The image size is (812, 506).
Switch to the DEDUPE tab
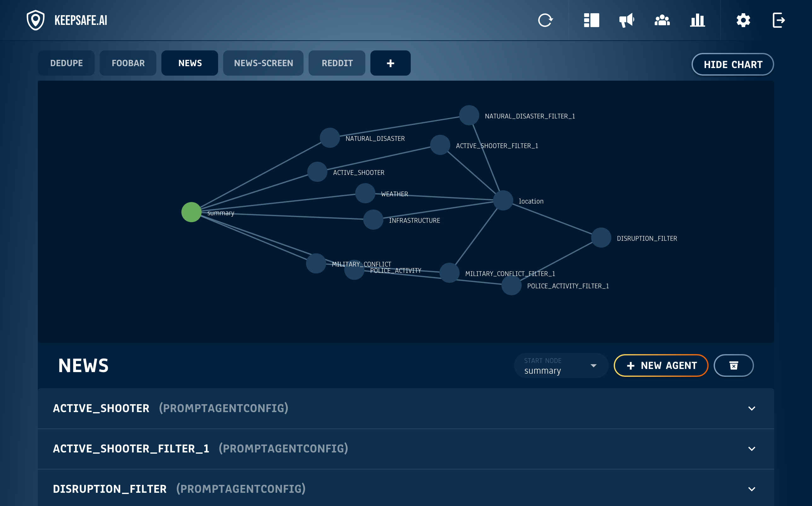pyautogui.click(x=66, y=63)
